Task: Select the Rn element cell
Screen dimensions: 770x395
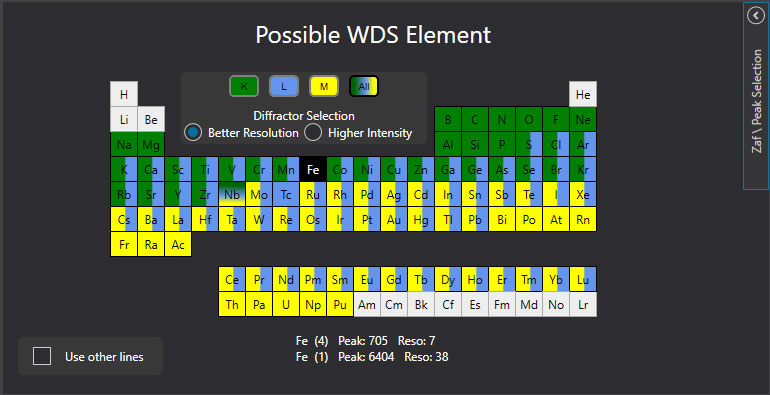Action: pos(583,220)
